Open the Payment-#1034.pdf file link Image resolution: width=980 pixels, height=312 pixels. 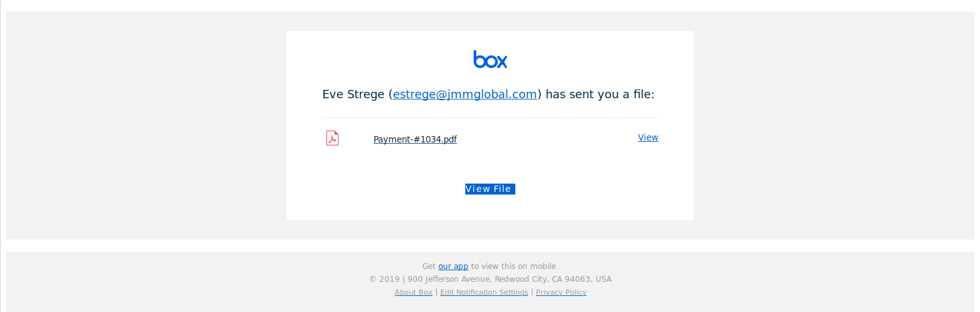(415, 139)
